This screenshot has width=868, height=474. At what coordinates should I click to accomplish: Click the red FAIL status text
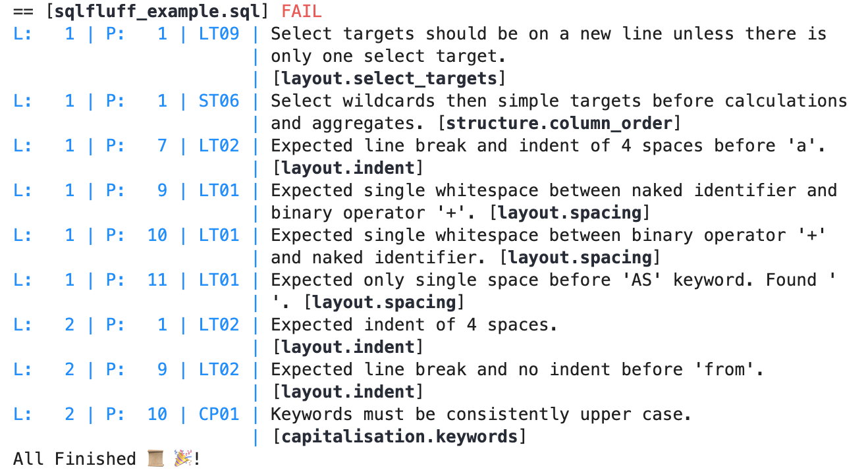(301, 11)
